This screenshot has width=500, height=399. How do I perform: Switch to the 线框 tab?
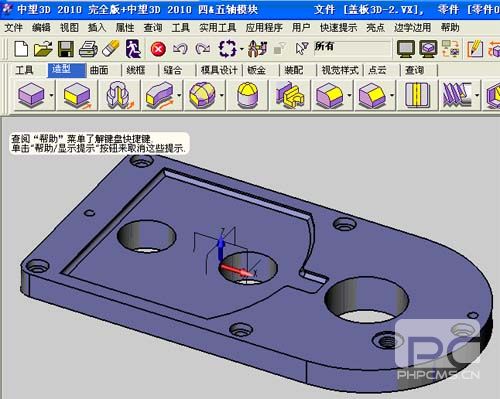point(136,70)
